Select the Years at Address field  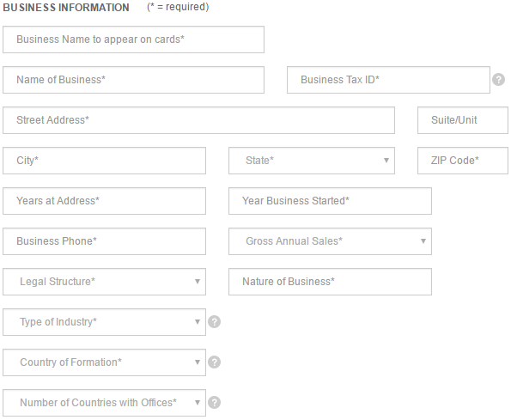[x=104, y=201]
